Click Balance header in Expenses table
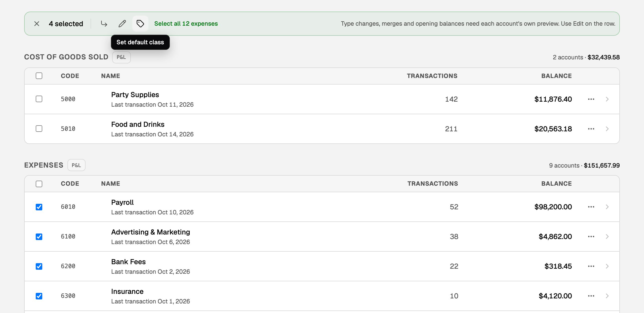Screen dimensions: 644x313 [x=556, y=184]
